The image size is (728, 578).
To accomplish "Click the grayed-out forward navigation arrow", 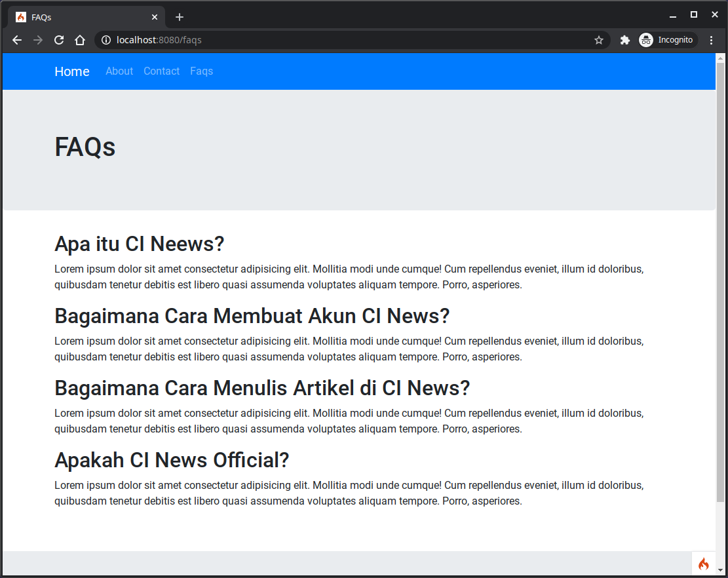I will point(37,40).
